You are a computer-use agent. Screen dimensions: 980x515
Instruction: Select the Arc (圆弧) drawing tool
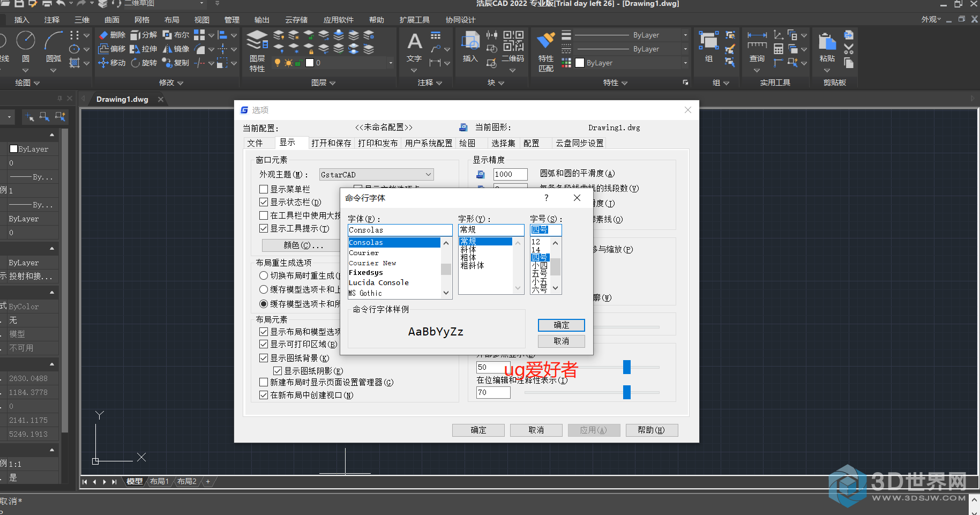point(53,41)
